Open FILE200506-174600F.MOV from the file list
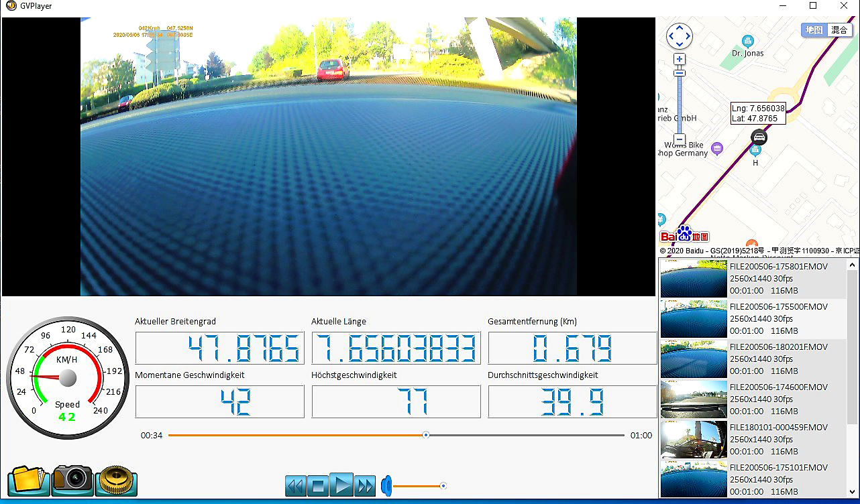Screen dimensions: 860x504 click(758, 399)
